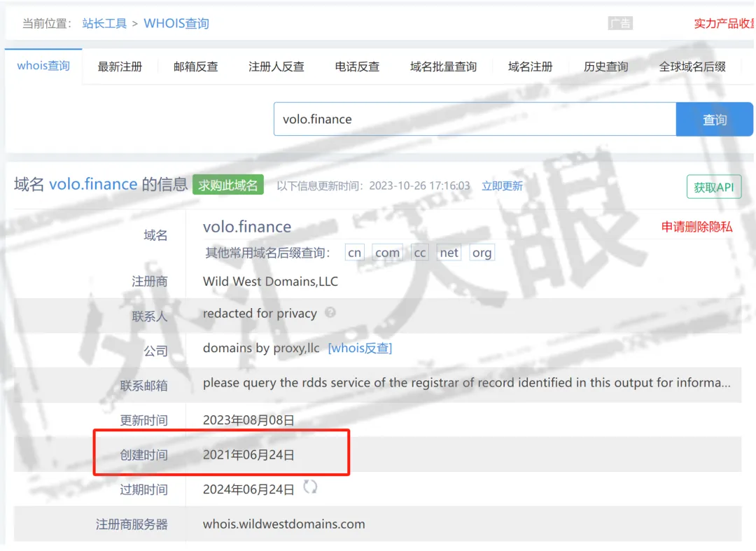Click the expiry date 2024年06月24日
756x551 pixels.
pos(248,489)
